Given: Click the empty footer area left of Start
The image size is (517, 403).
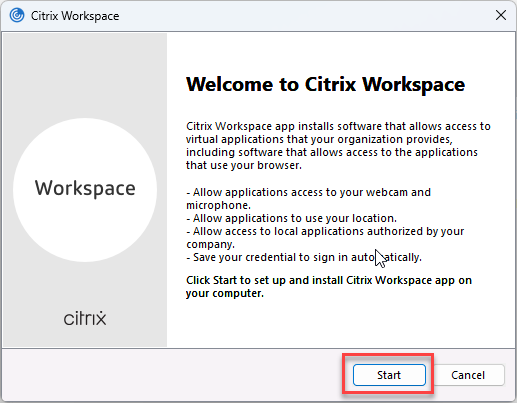Looking at the screenshot, I should pyautogui.click(x=172, y=375).
